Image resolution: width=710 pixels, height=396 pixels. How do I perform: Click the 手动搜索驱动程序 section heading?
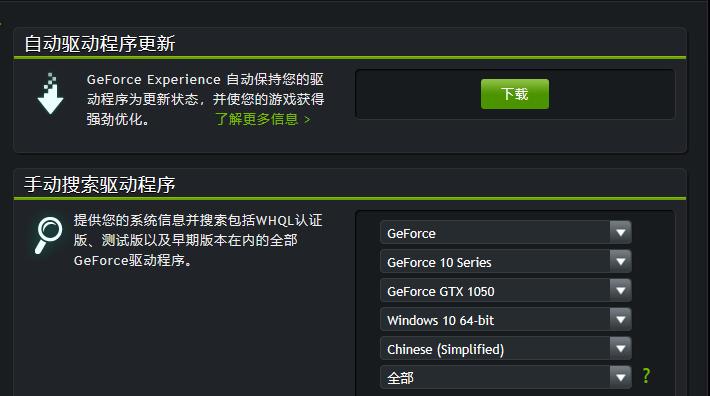100,184
